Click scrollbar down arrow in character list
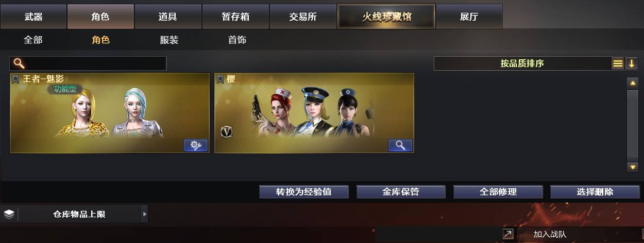This screenshot has width=644, height=243. tap(633, 167)
